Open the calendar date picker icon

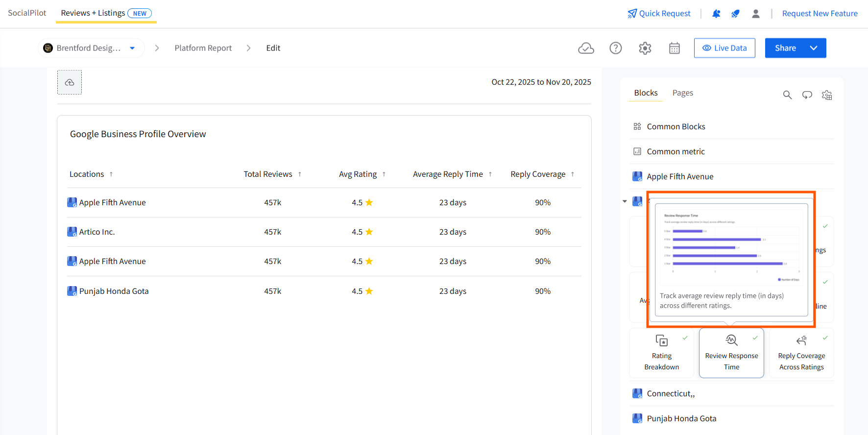coord(675,48)
